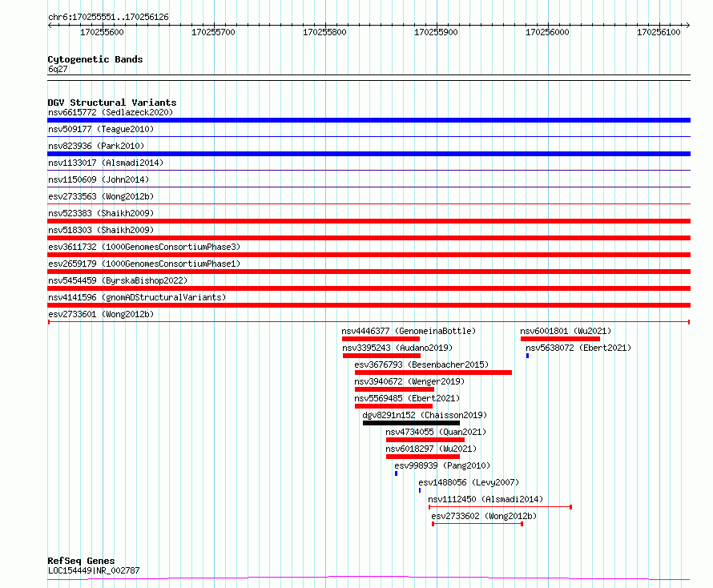
Task: Select the esv2733602 thin red span
Action: point(477,524)
